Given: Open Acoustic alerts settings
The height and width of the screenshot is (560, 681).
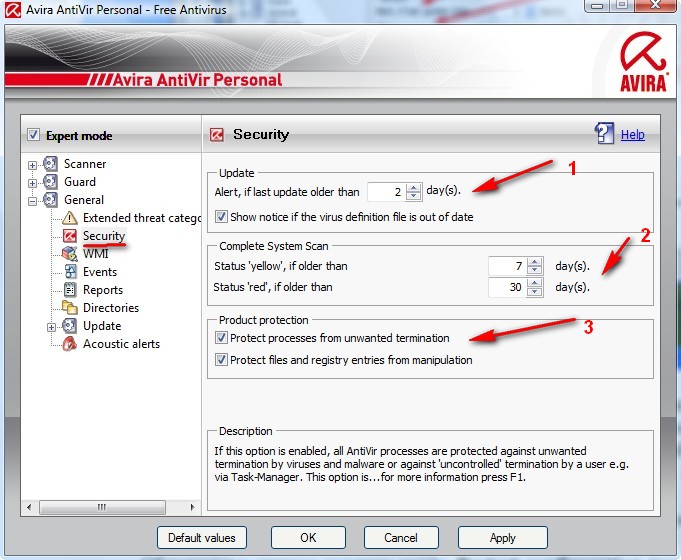Looking at the screenshot, I should pyautogui.click(x=121, y=344).
